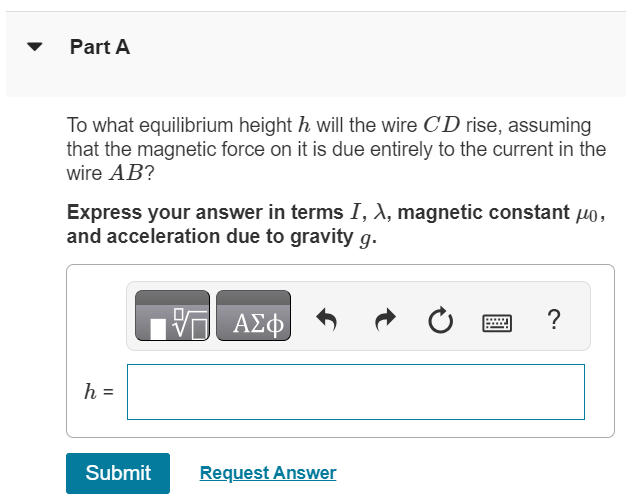
Task: Click the AB wire variable in question
Action: pyautogui.click(x=126, y=173)
